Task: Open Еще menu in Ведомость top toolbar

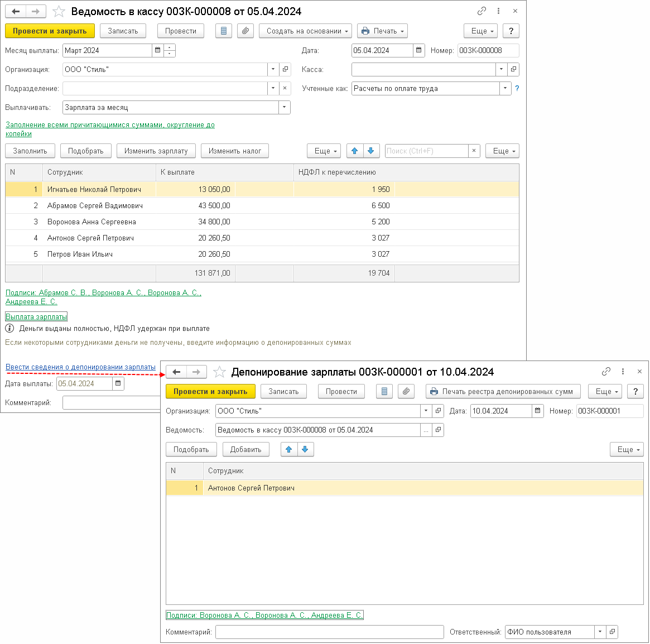Action: pyautogui.click(x=481, y=31)
